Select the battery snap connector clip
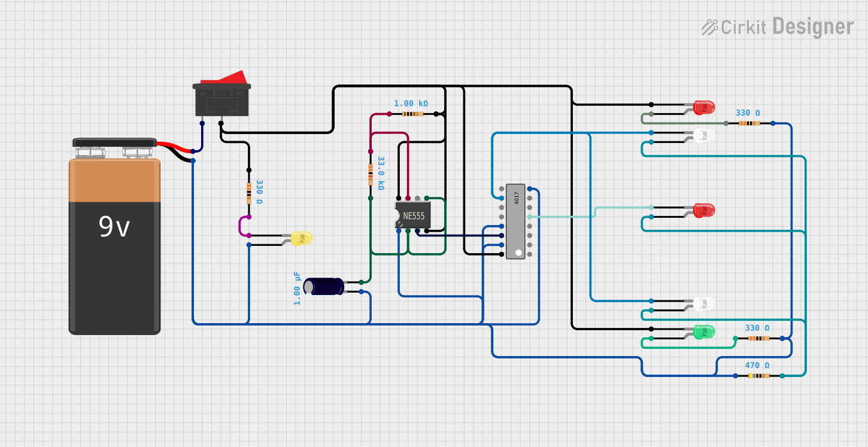 pos(114,142)
